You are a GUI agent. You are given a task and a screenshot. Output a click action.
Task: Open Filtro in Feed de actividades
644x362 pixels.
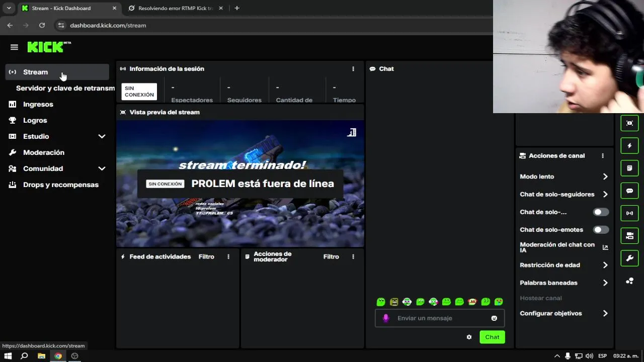(x=206, y=256)
